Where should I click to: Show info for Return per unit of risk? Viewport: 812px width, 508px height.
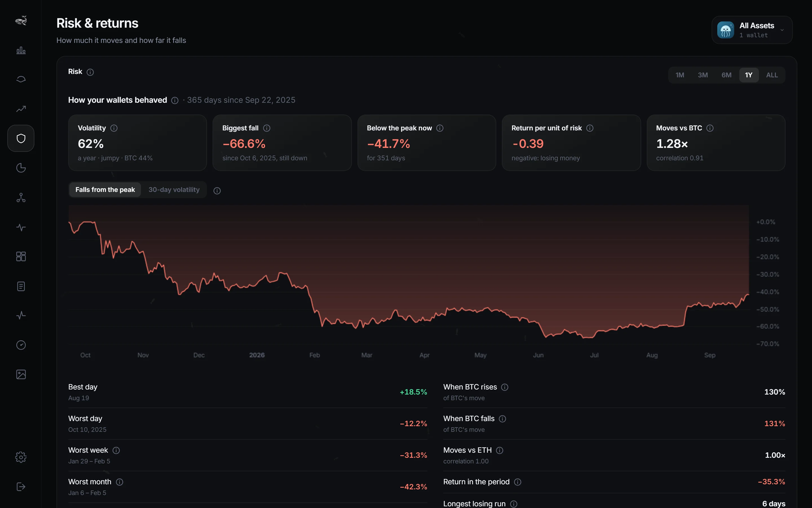(590, 128)
